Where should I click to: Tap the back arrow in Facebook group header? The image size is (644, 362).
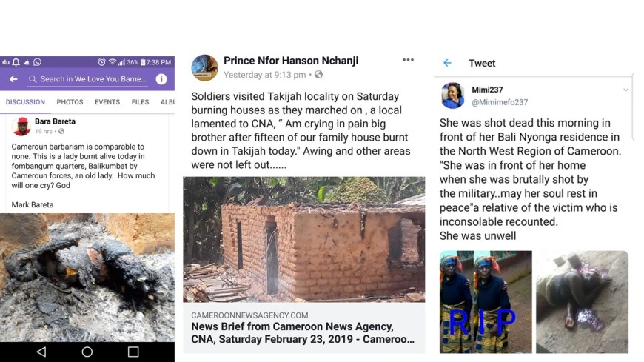pyautogui.click(x=13, y=79)
